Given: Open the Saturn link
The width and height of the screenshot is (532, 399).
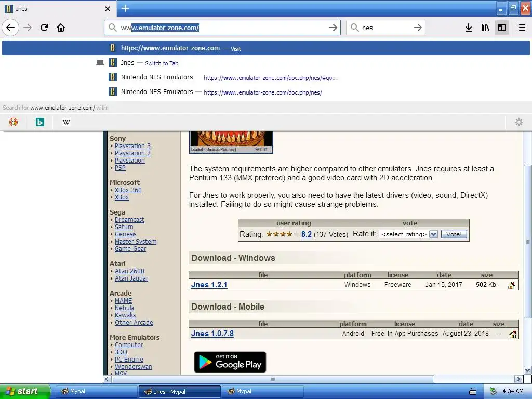Looking at the screenshot, I should (124, 227).
